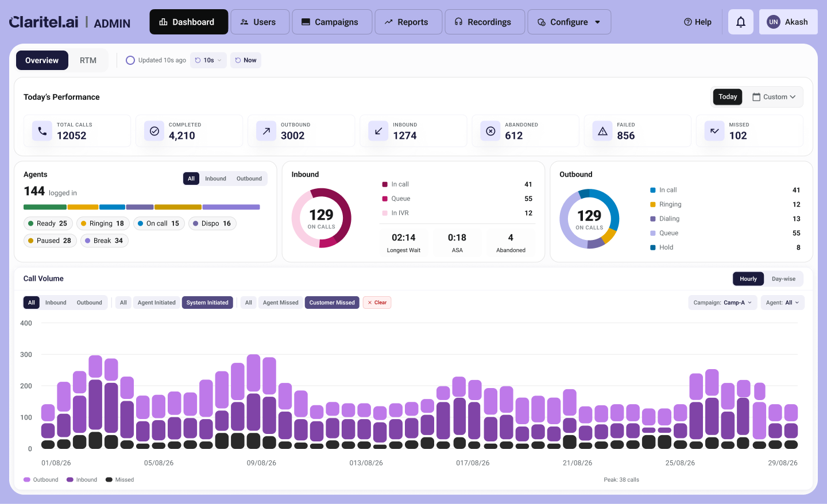Screen dimensions: 827x504
Task: Click the Reports trend-line icon
Action: (x=388, y=22)
